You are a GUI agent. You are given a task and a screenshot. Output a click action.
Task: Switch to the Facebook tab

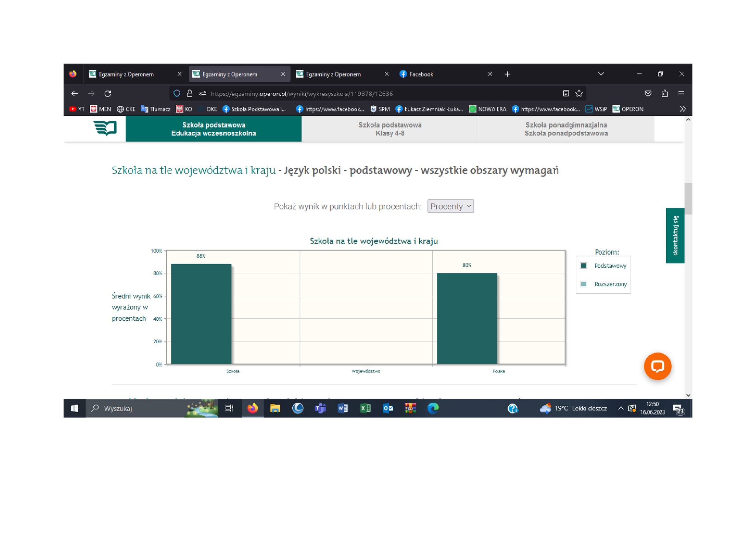[x=446, y=74]
